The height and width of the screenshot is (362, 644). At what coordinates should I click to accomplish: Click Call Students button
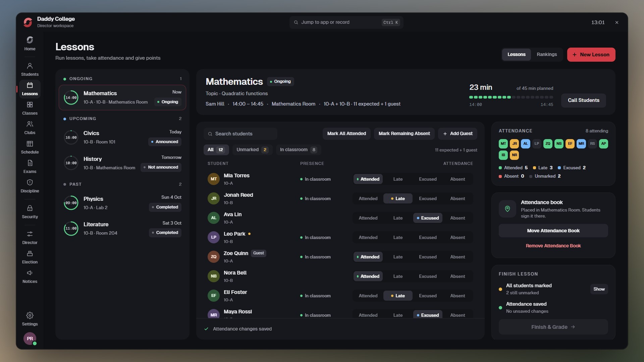pyautogui.click(x=583, y=101)
